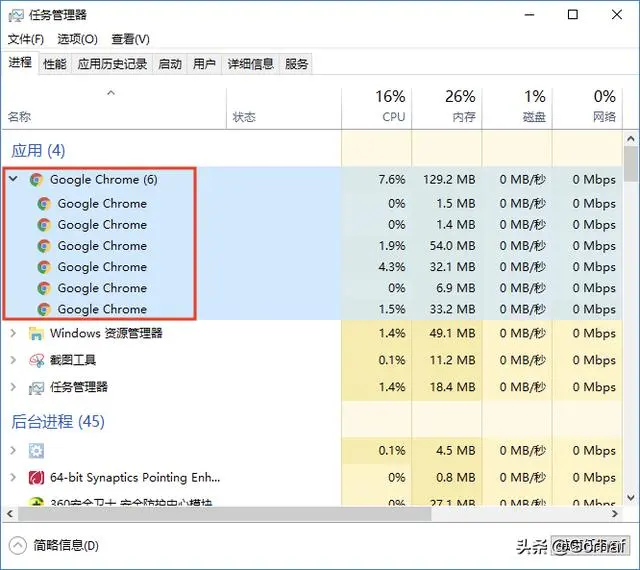Select the 后台进程 (45) group header
This screenshot has height=570, width=640.
pos(58,422)
